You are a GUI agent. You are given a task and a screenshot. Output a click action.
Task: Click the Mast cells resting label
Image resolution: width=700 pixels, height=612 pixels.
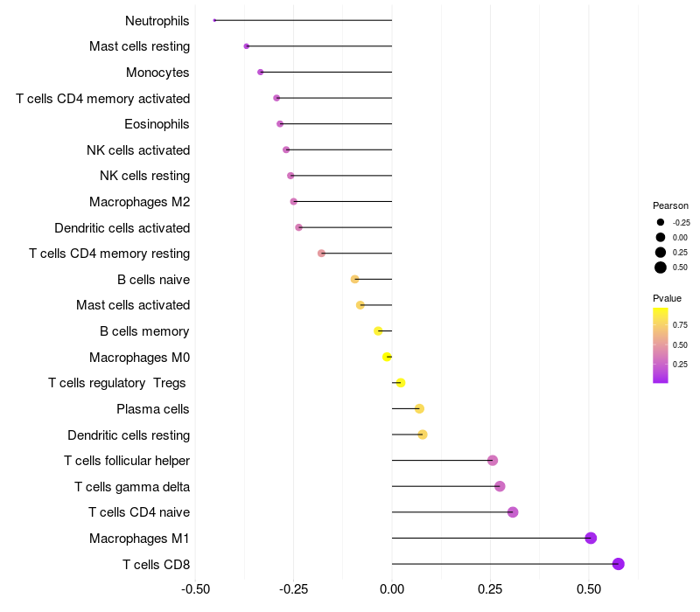pyautogui.click(x=139, y=46)
